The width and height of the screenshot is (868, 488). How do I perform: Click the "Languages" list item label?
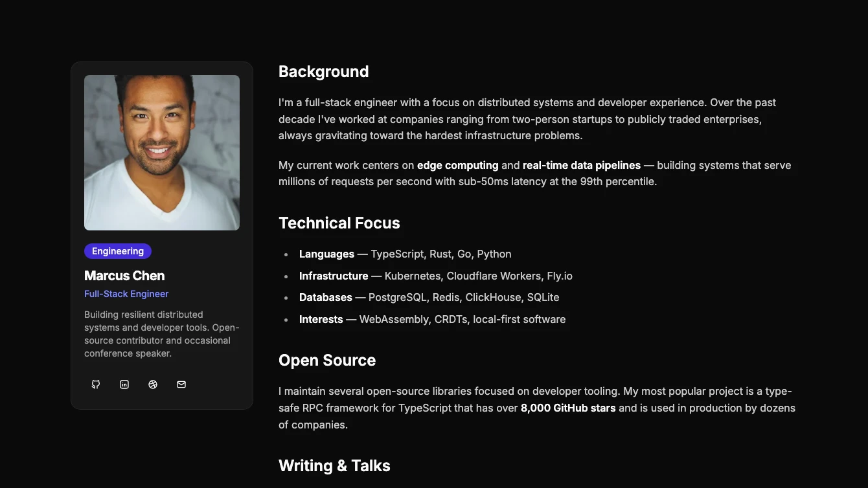(326, 254)
